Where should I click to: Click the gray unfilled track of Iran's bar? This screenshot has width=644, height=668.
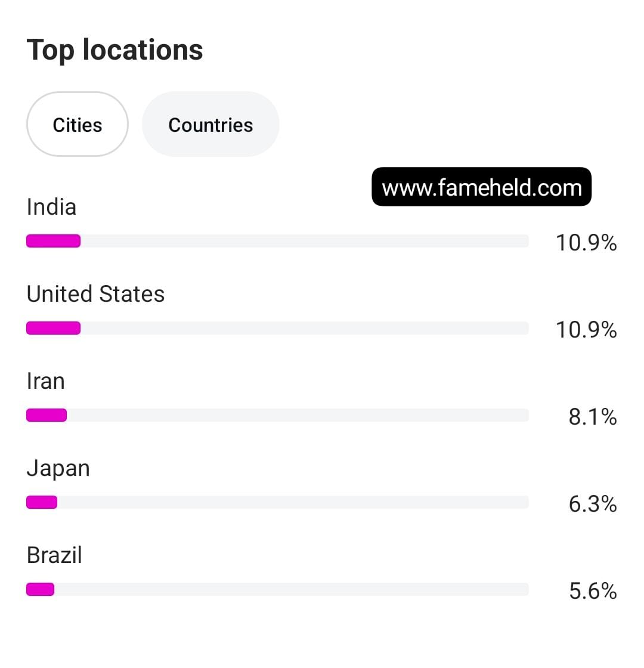click(x=298, y=415)
